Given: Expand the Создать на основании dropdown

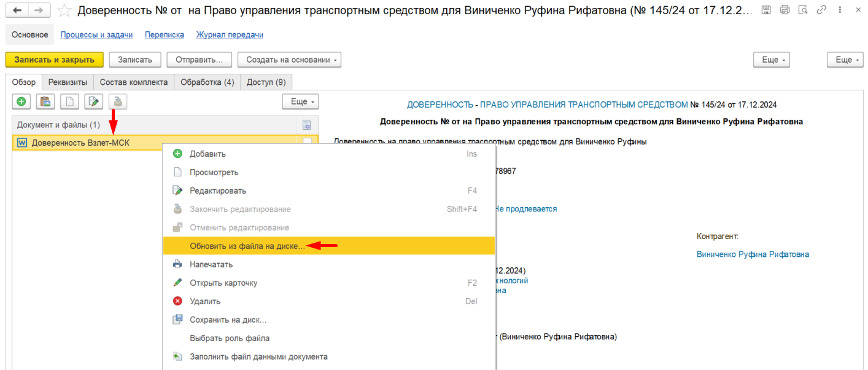Looking at the screenshot, I should tap(289, 60).
